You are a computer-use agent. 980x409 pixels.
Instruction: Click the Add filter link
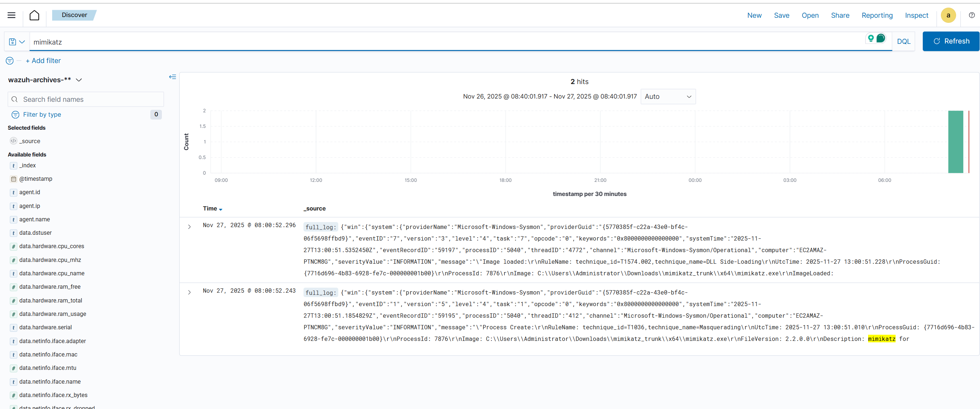pos(43,61)
